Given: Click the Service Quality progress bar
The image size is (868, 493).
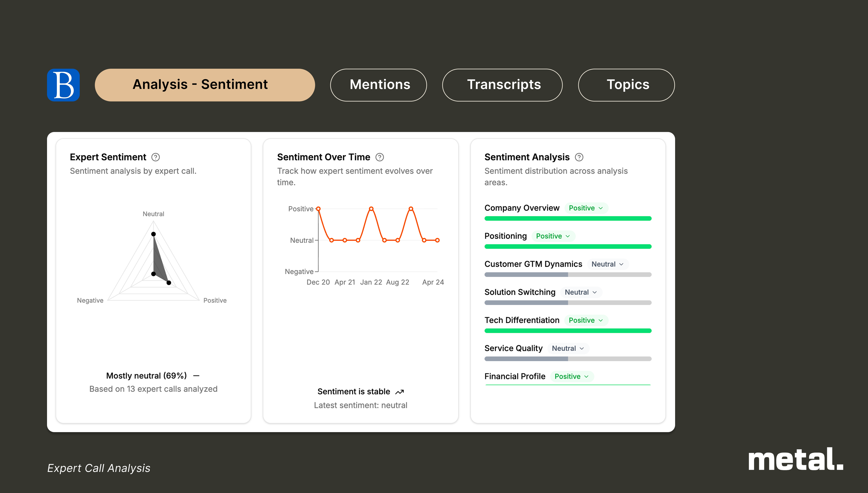Looking at the screenshot, I should (x=568, y=359).
